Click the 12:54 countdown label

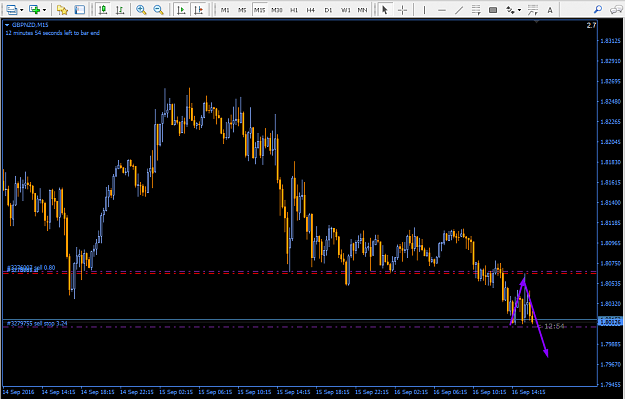tap(554, 326)
